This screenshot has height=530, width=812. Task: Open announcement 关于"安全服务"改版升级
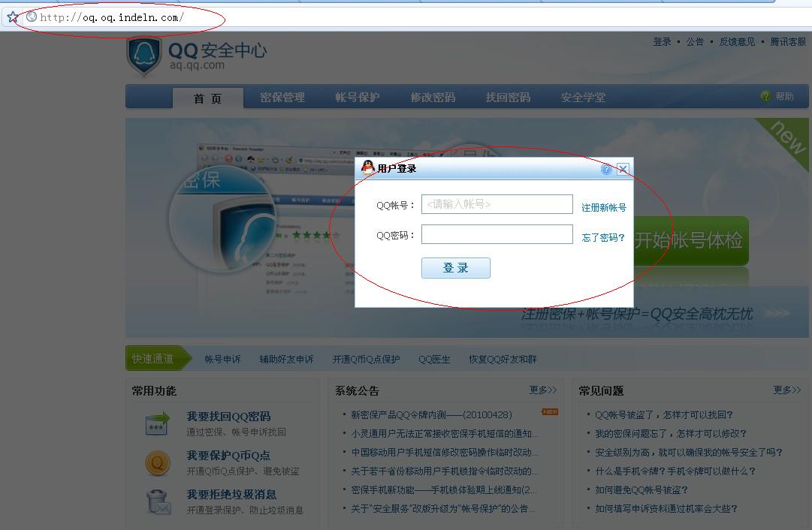442,508
